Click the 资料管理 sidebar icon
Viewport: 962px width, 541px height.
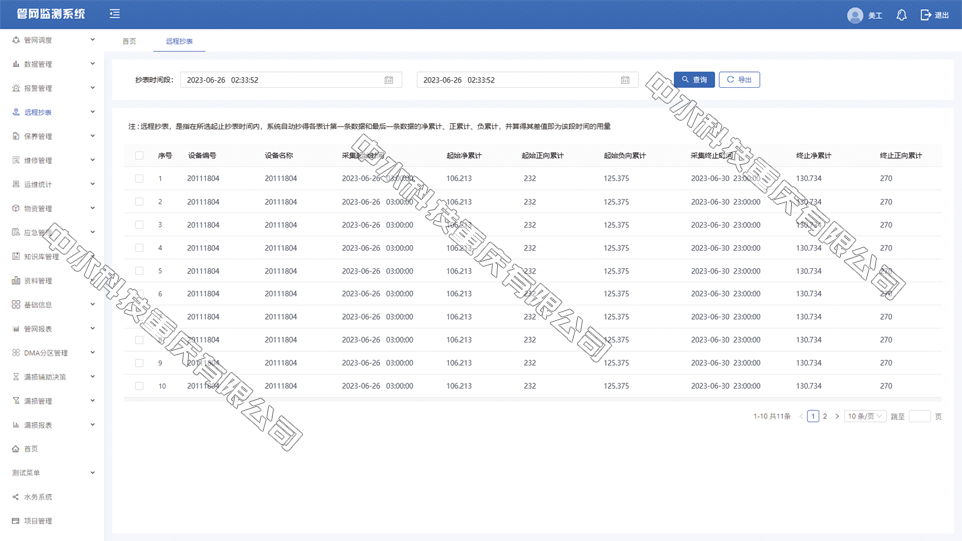[x=16, y=280]
